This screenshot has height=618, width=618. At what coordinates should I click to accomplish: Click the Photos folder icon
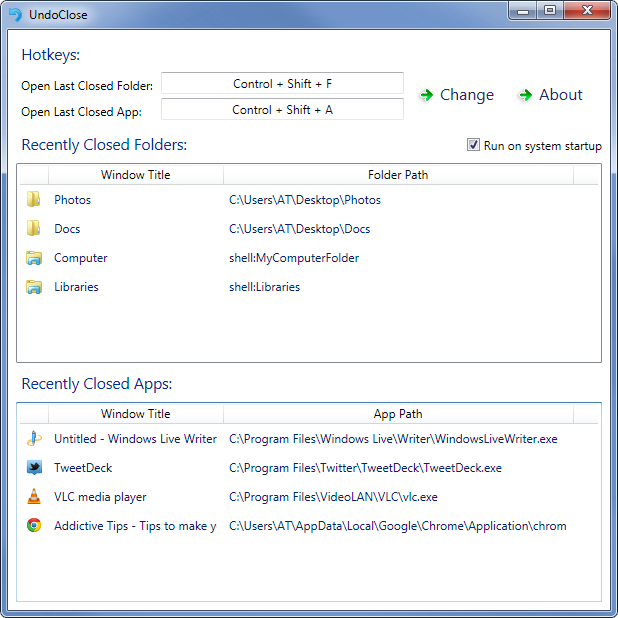[x=34, y=200]
